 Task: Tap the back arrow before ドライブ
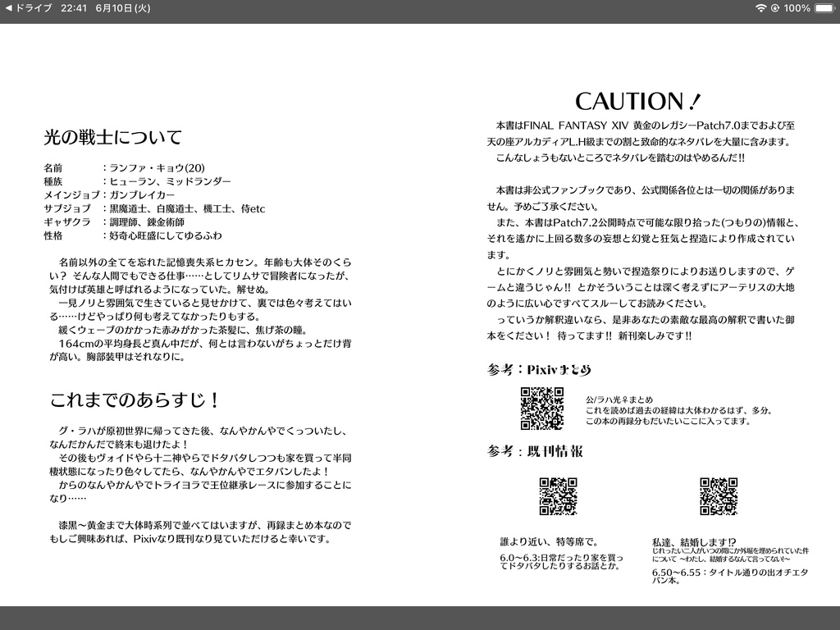7,8
